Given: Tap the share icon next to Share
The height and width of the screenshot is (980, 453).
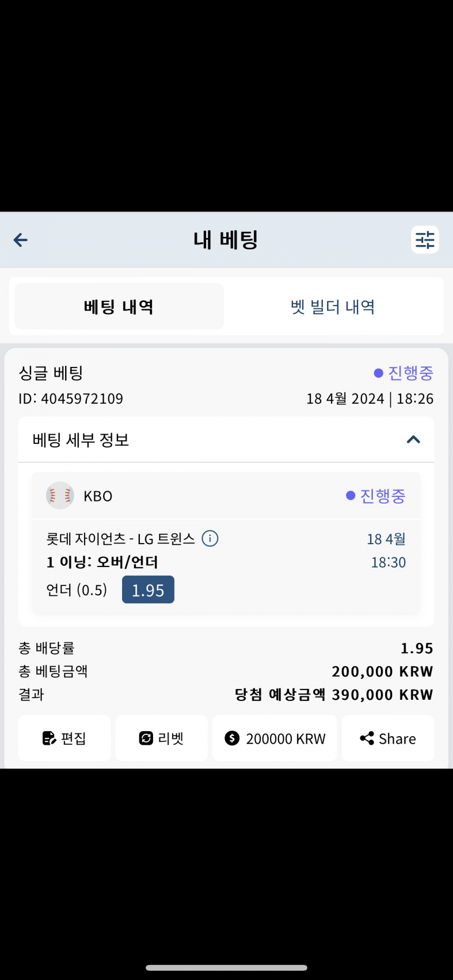Looking at the screenshot, I should point(367,738).
